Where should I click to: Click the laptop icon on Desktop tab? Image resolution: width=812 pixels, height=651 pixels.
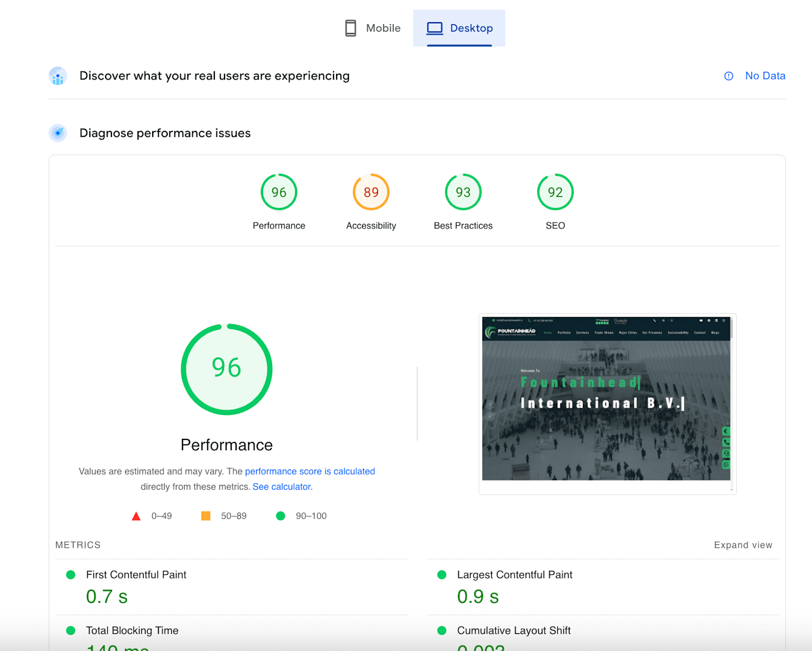[x=435, y=28]
